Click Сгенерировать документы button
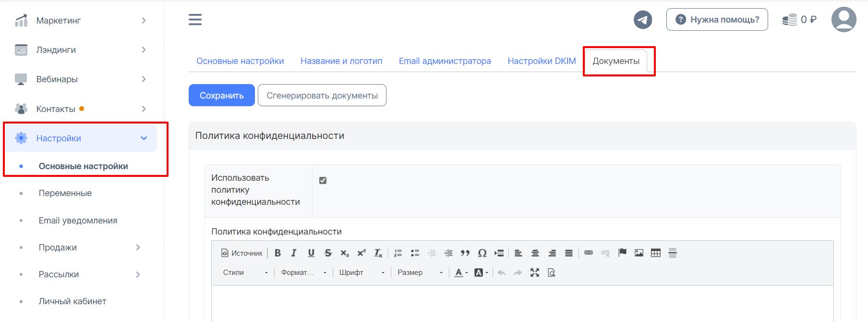The height and width of the screenshot is (322, 868). point(322,96)
